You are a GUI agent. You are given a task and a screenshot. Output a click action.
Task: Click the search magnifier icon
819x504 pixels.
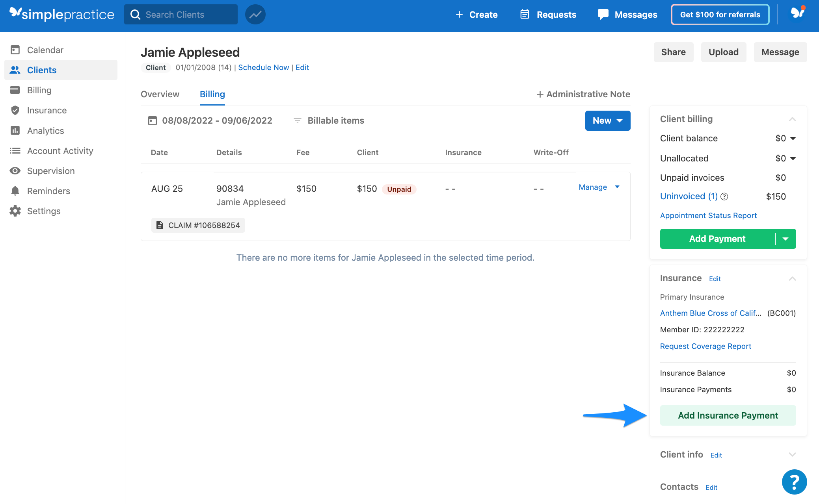pos(135,15)
